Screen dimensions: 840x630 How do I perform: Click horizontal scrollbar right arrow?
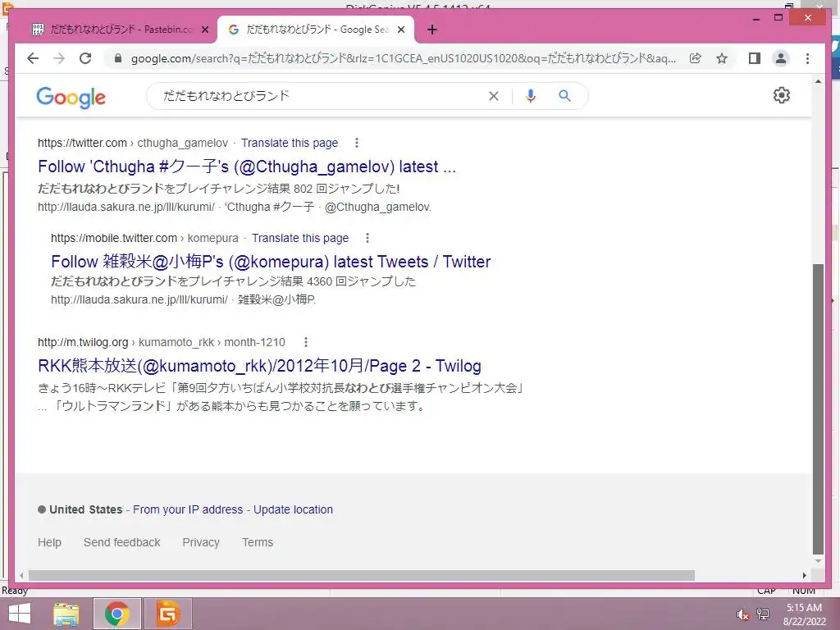point(804,575)
